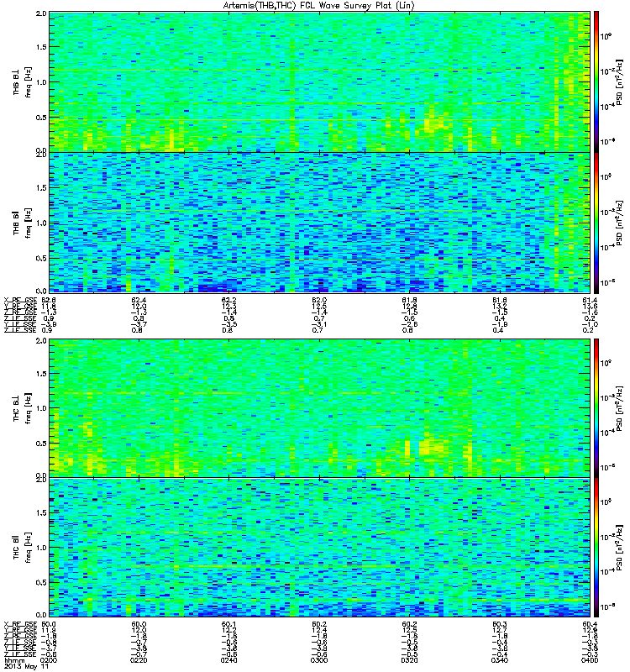Click the 0220 time tick label
Image resolution: width=630 pixels, height=672 pixels.
[139, 660]
